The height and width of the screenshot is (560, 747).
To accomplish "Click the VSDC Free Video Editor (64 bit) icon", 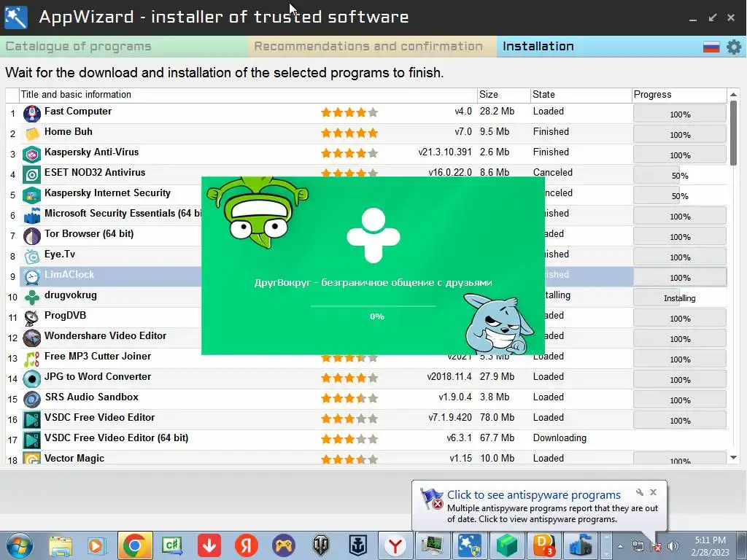I will pyautogui.click(x=32, y=440).
